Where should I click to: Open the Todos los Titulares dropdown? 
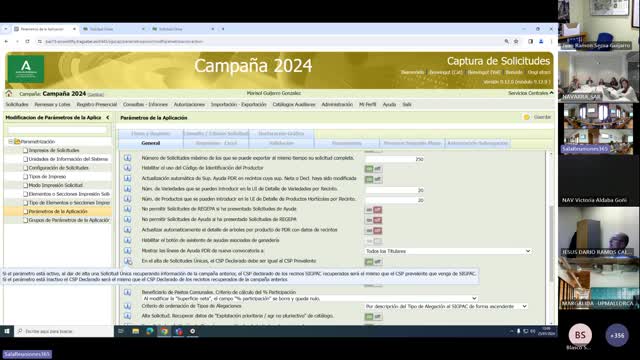coord(448,251)
